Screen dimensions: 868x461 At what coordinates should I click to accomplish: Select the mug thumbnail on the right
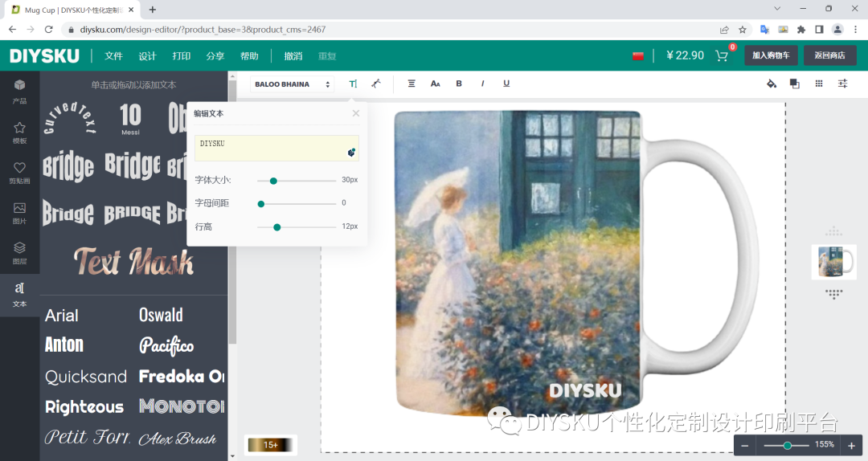[x=833, y=262]
